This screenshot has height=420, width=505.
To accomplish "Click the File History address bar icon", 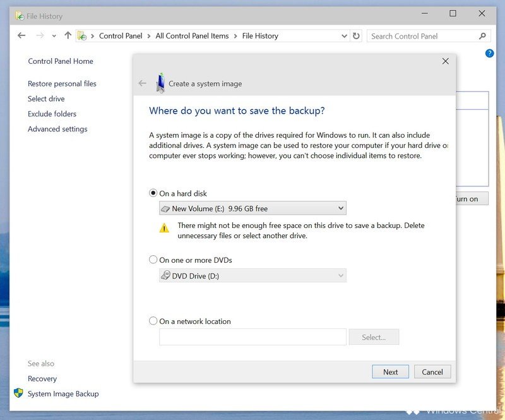I will point(82,36).
